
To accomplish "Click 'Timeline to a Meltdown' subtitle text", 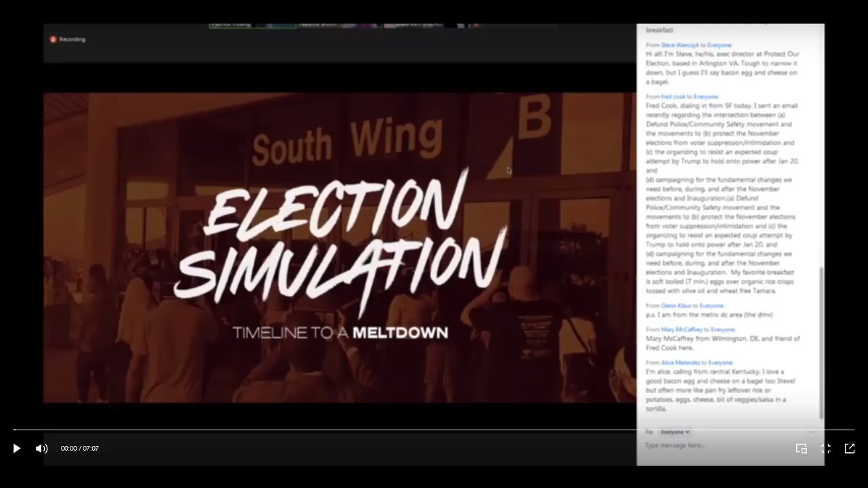I will coord(340,333).
